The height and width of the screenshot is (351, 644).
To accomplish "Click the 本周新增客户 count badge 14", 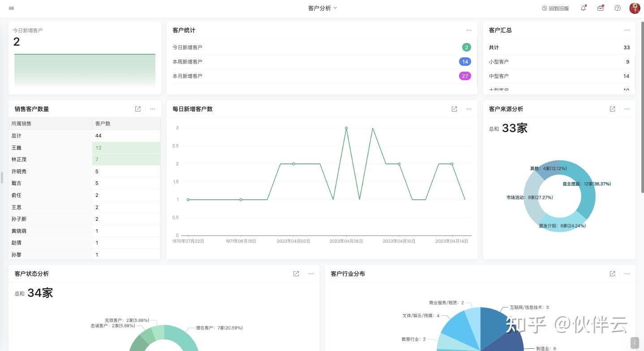I will [465, 62].
